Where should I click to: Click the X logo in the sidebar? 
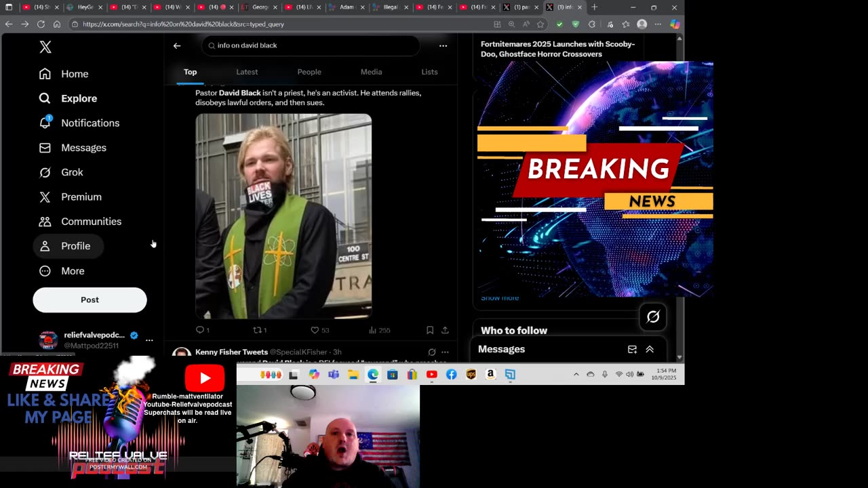45,47
